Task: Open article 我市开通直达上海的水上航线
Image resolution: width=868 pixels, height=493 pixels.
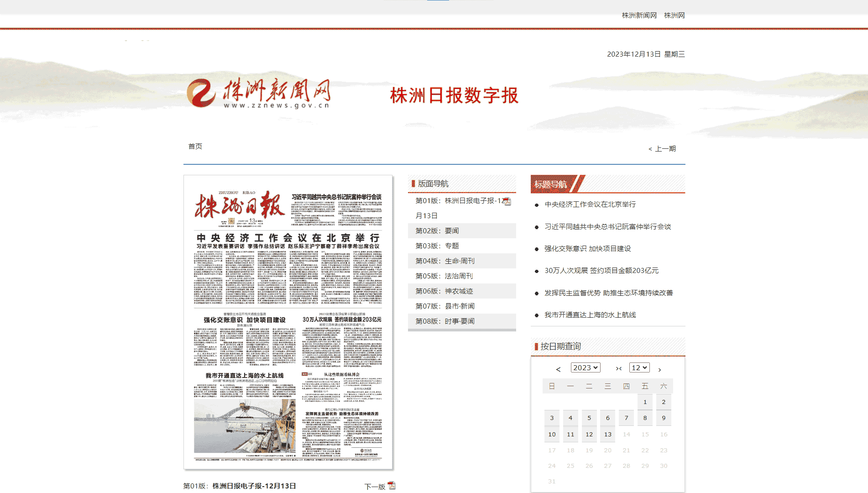Action: click(x=590, y=315)
